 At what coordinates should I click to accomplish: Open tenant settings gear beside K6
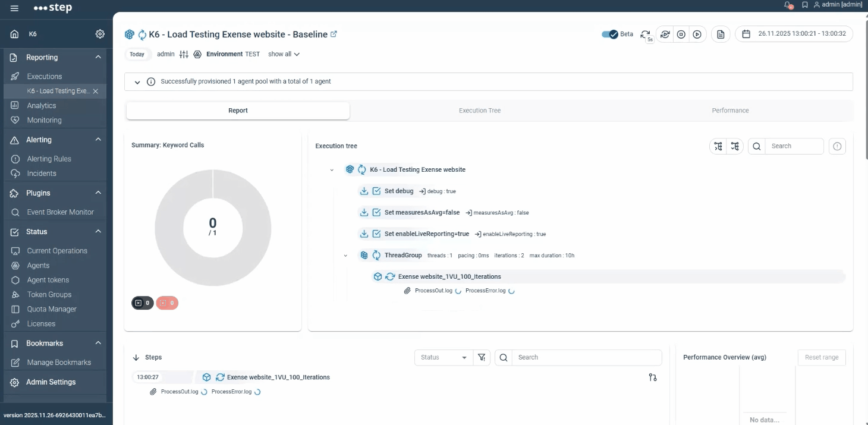pos(100,34)
